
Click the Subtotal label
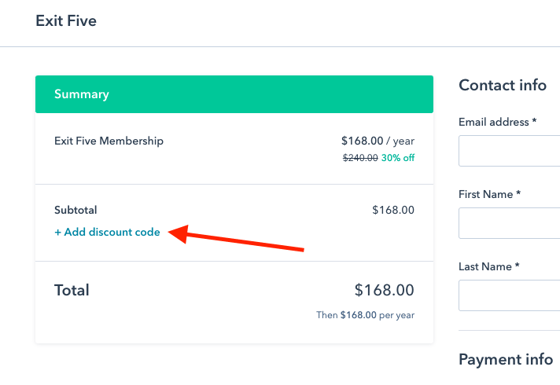(x=76, y=210)
